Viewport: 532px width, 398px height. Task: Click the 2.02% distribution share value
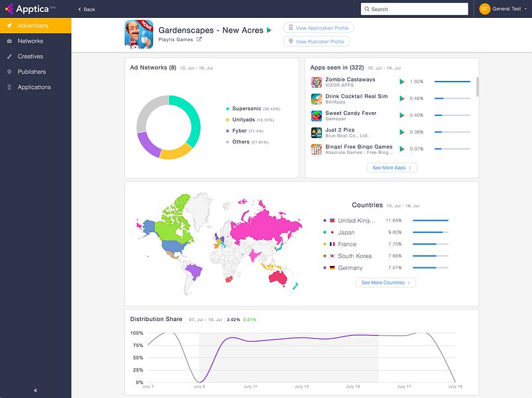pos(233,320)
